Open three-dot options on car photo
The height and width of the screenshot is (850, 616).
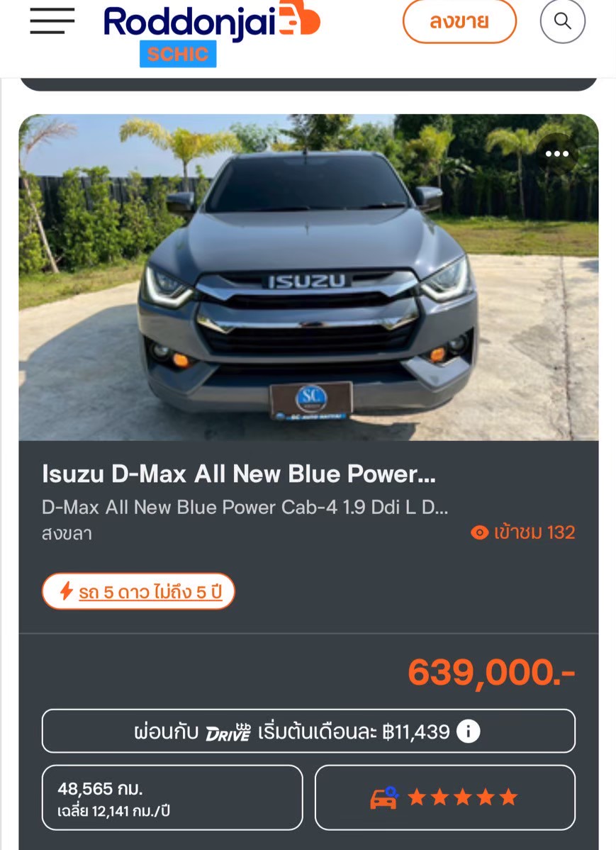coord(557,154)
